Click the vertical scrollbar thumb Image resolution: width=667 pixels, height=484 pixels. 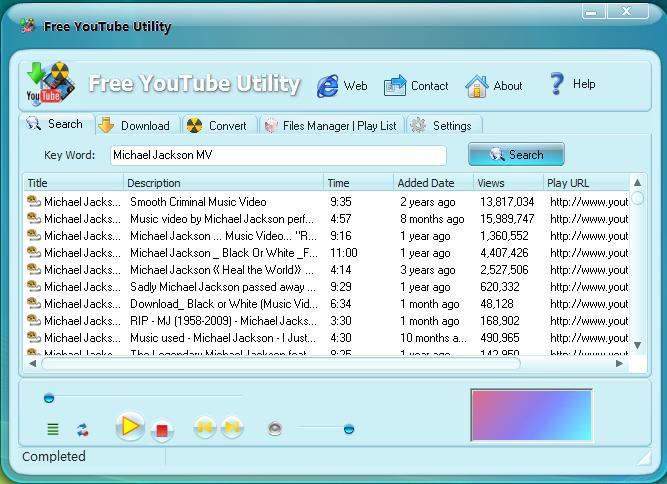click(x=637, y=198)
